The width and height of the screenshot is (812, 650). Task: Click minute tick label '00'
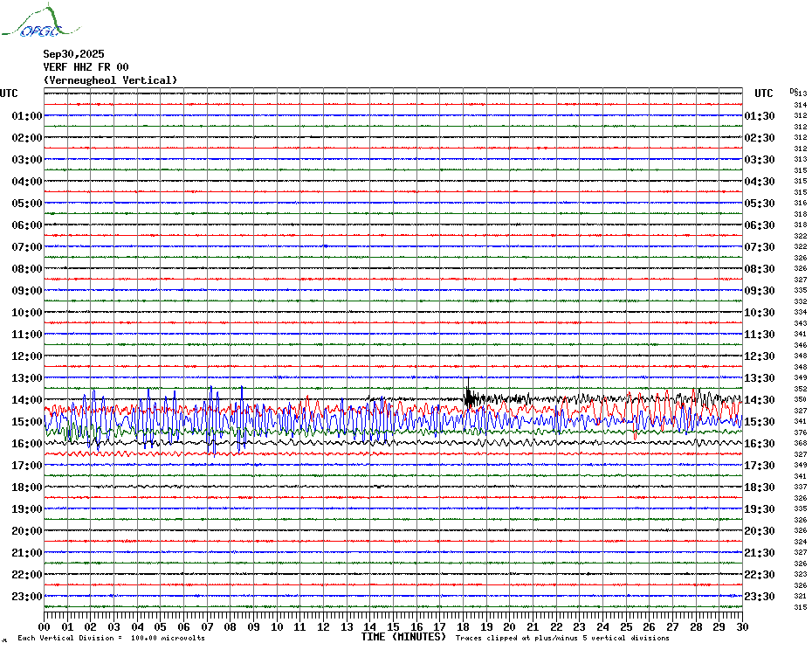(x=44, y=627)
